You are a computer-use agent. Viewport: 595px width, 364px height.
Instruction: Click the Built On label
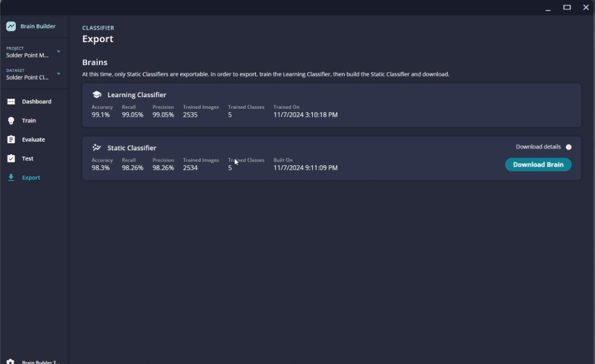click(283, 160)
